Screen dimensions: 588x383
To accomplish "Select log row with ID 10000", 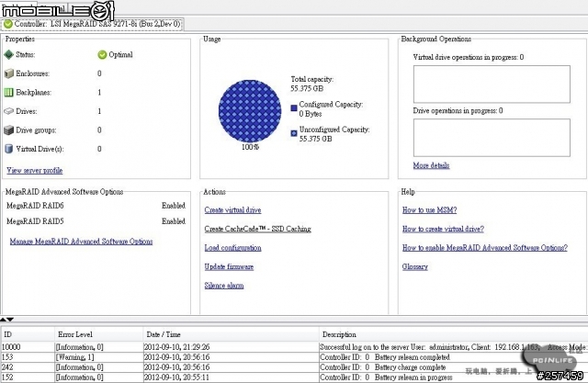I will [x=294, y=347].
